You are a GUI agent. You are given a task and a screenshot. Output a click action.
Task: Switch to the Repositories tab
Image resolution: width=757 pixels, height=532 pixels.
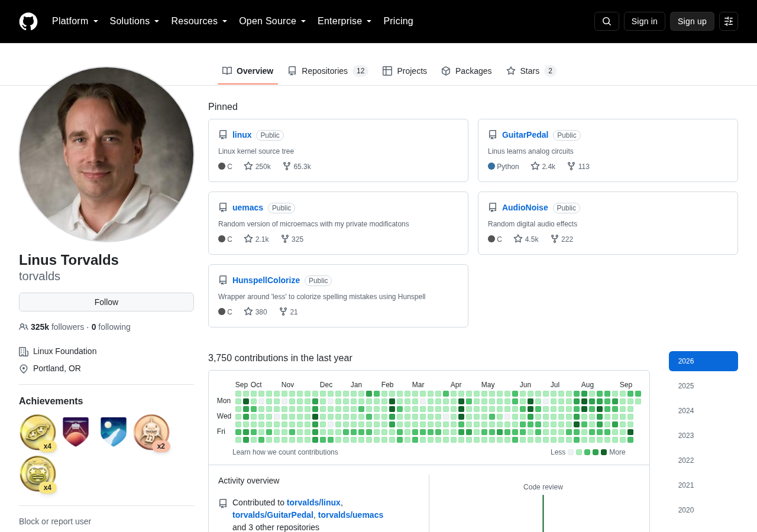(328, 71)
